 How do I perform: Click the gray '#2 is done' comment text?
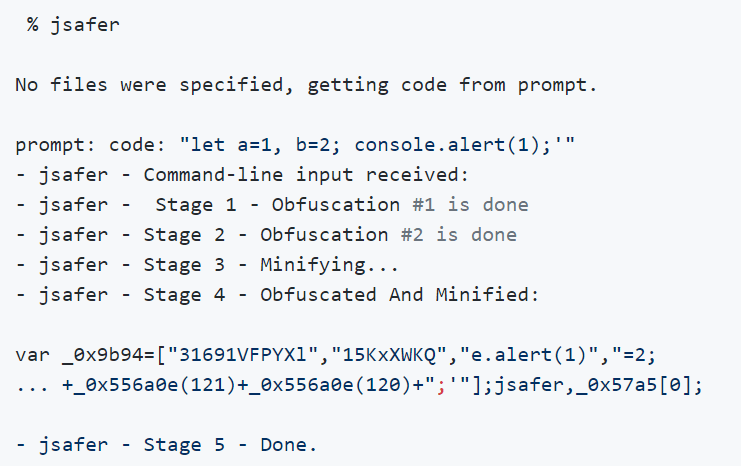click(x=459, y=235)
